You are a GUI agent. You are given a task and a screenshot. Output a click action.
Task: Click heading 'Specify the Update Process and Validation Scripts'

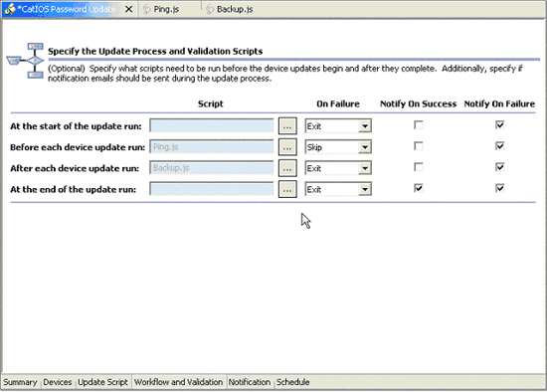155,52
